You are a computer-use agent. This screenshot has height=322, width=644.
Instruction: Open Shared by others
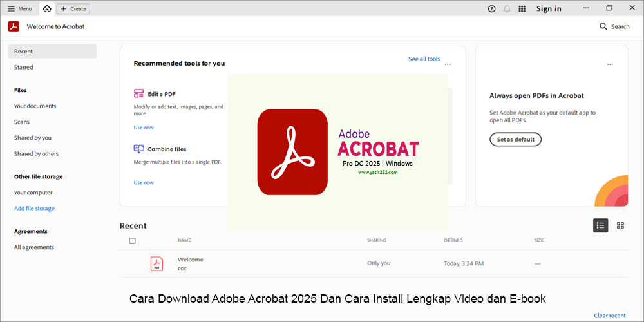(36, 154)
